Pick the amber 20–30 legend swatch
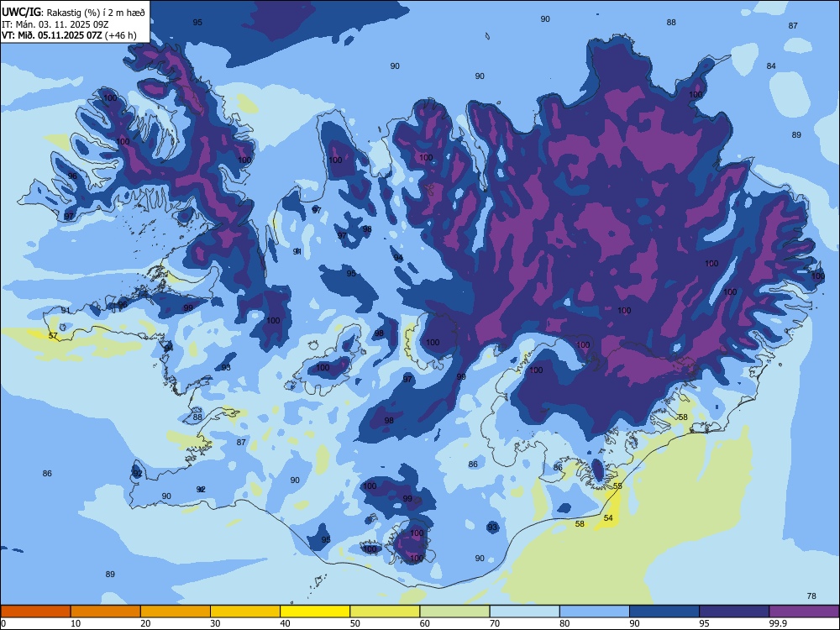The height and width of the screenshot is (630, 840). tap(176, 612)
